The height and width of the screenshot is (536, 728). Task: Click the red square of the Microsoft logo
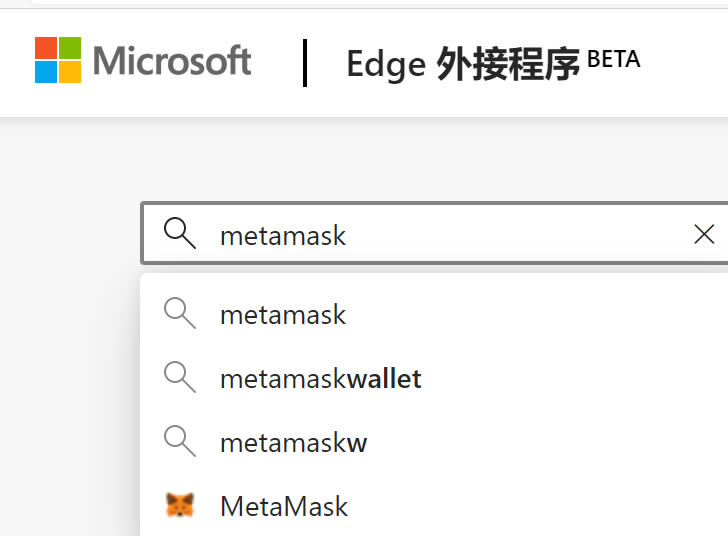click(46, 48)
